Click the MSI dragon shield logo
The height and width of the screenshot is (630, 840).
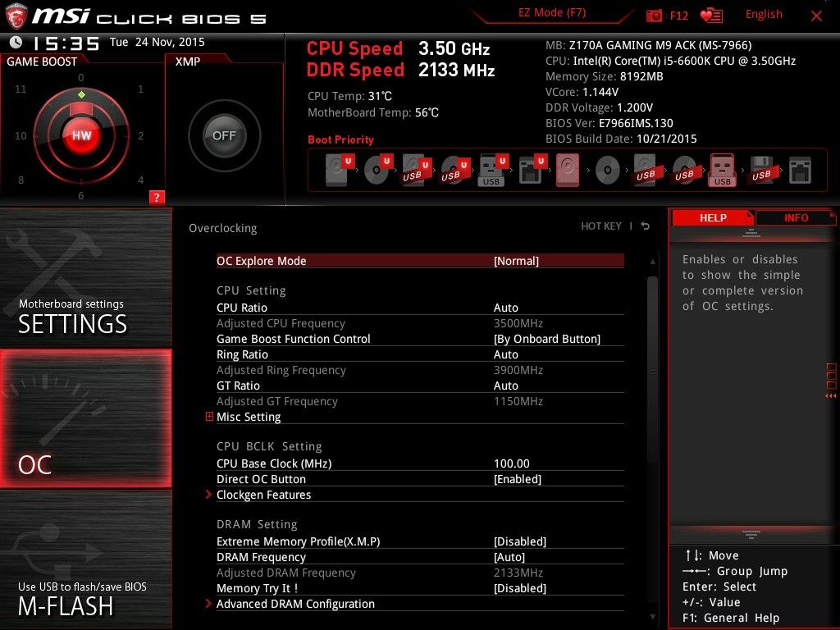pos(16,16)
